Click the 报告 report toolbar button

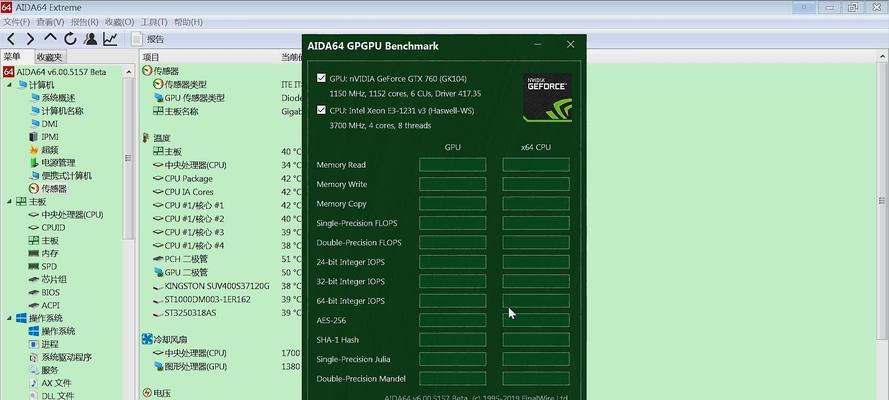[148, 39]
